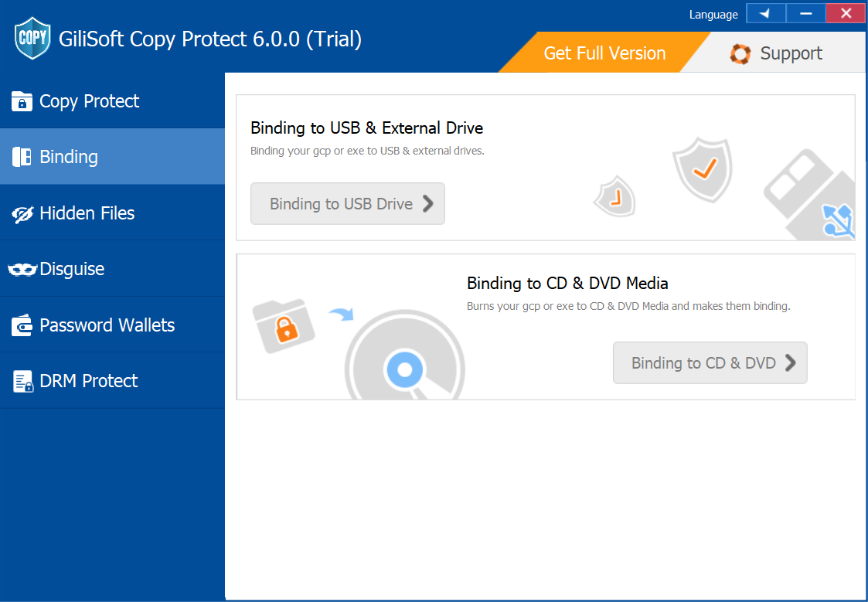Click the 'Binding to CD & DVD Media' heading
Screen dimensions: 868x602
[x=567, y=284]
